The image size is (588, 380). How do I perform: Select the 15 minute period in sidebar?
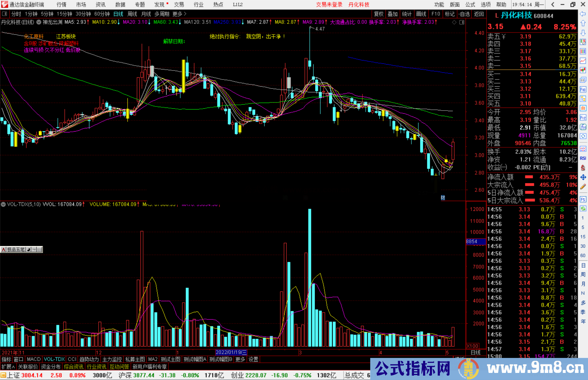pos(583,237)
